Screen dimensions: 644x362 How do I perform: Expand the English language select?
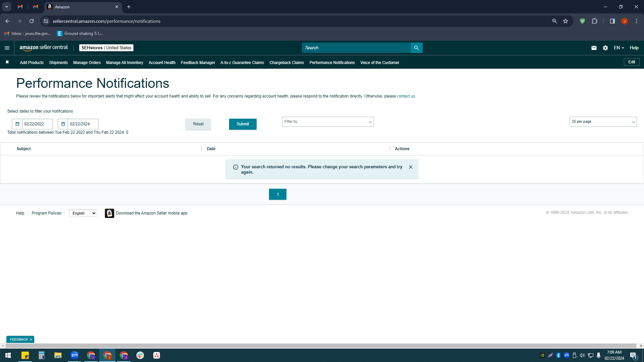[x=83, y=213]
